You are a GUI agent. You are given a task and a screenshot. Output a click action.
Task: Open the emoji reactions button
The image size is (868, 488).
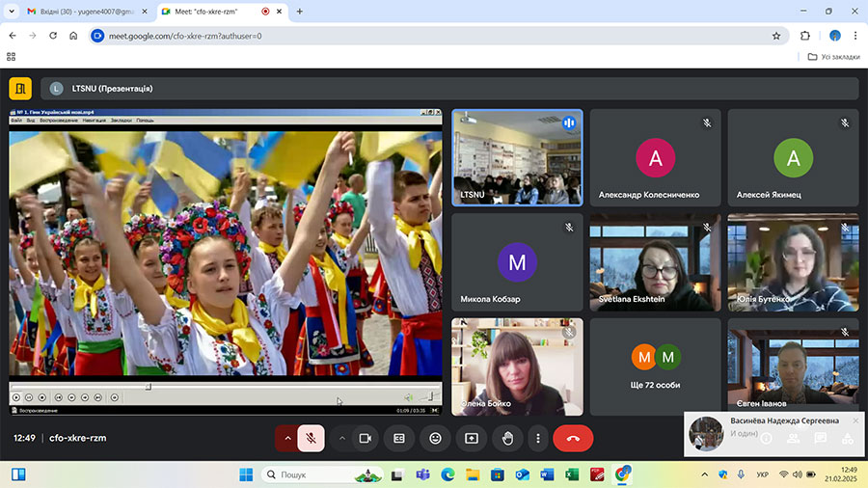pyautogui.click(x=436, y=438)
